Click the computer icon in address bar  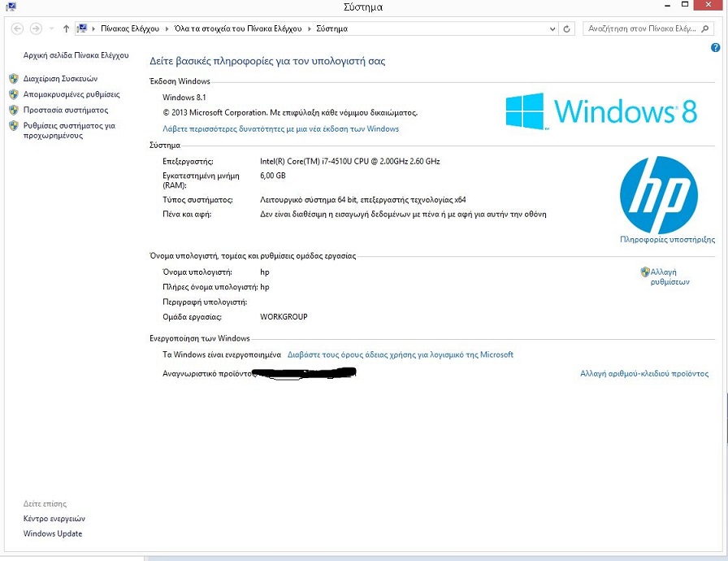[x=82, y=28]
